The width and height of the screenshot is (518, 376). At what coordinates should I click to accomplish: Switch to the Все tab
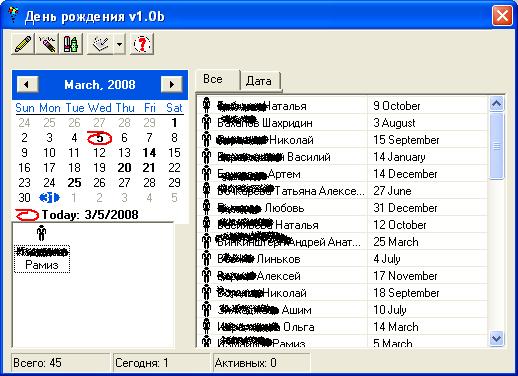coord(217,80)
